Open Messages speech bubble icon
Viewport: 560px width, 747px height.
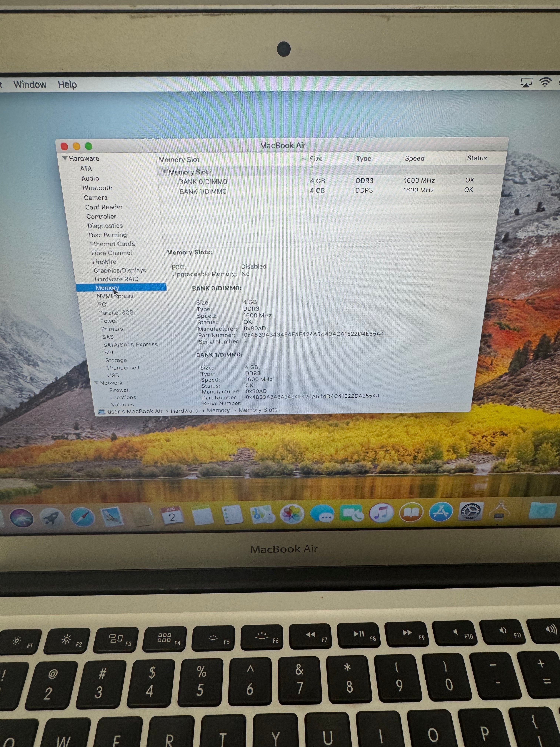pos(322,513)
